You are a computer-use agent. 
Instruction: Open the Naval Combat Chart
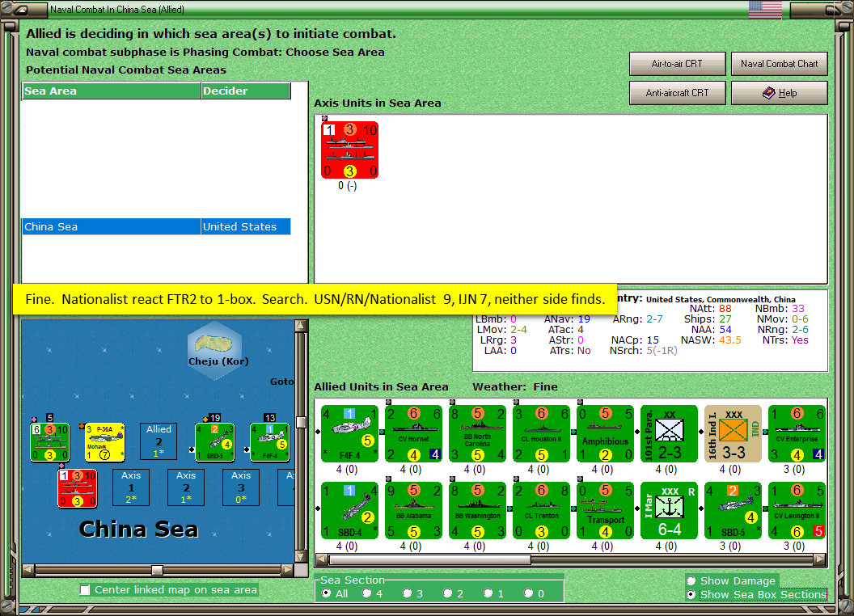tap(779, 64)
